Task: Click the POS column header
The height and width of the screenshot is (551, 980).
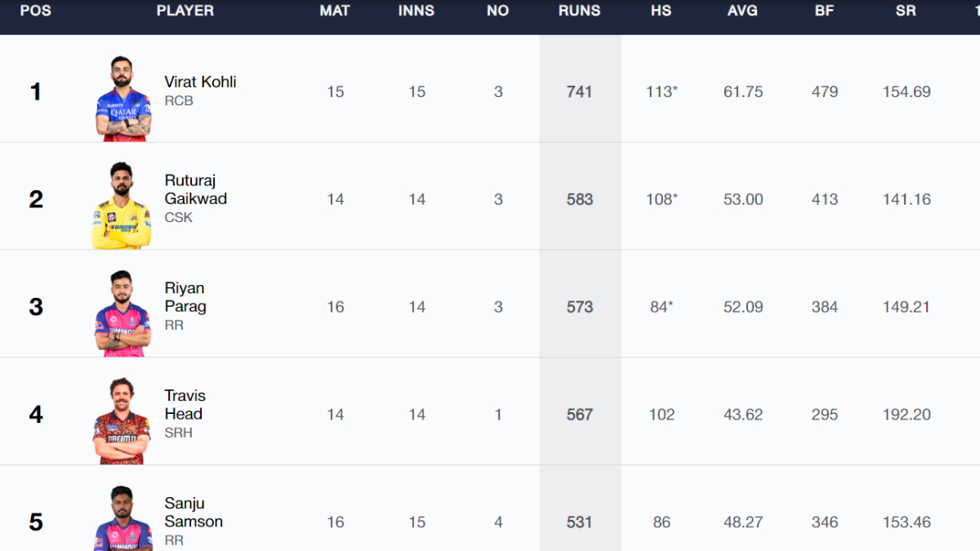Action: click(35, 11)
